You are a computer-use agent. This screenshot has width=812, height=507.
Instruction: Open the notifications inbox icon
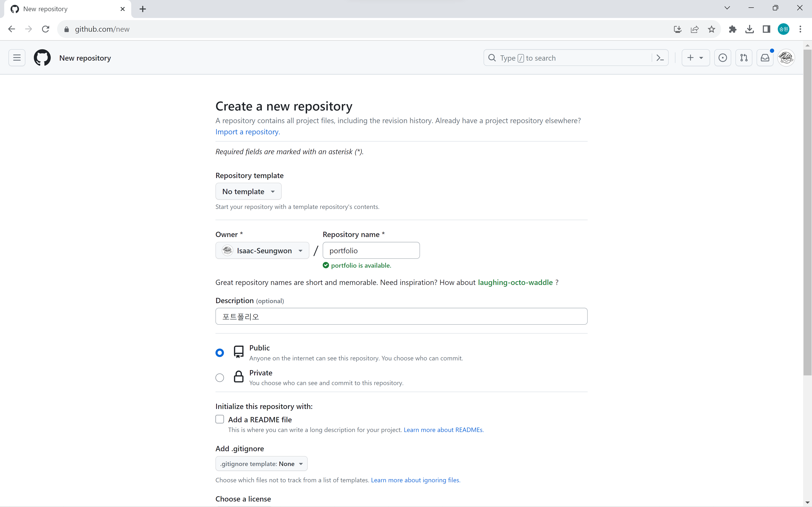coord(765,58)
